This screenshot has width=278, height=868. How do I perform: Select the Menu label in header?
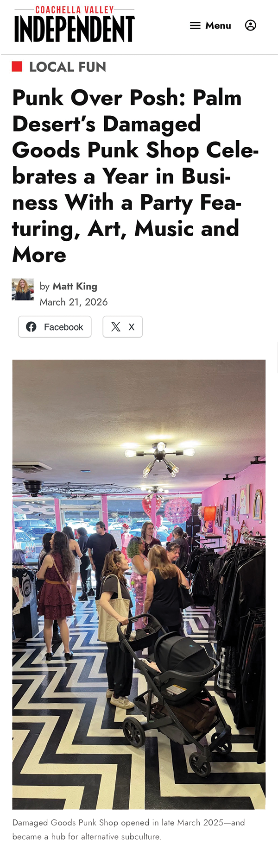[218, 25]
